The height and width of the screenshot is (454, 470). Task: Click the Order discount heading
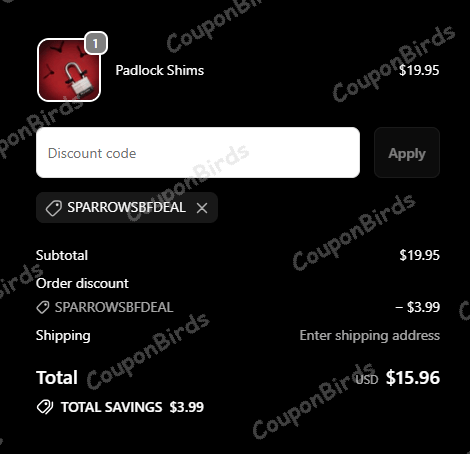tap(82, 283)
